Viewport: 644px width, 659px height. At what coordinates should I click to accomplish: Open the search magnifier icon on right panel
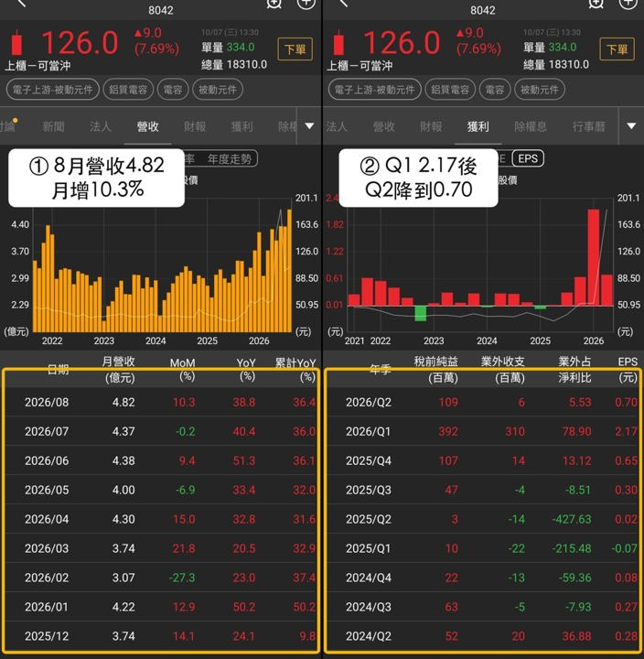596,4
